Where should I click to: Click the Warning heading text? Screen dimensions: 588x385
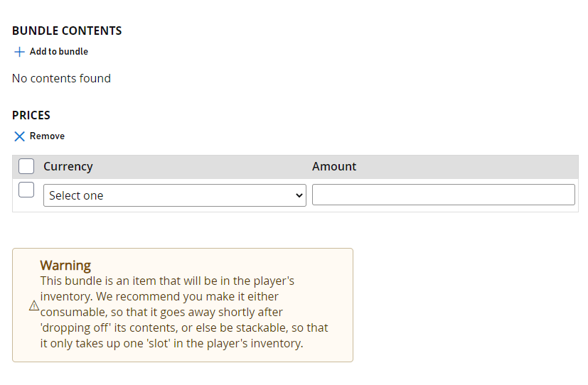coord(65,265)
